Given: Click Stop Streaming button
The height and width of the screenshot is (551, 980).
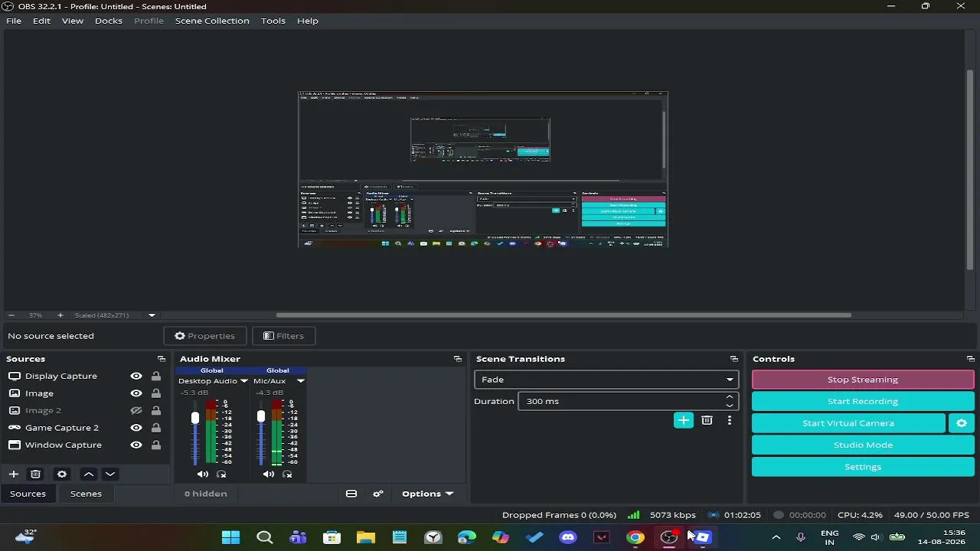Looking at the screenshot, I should click(863, 380).
